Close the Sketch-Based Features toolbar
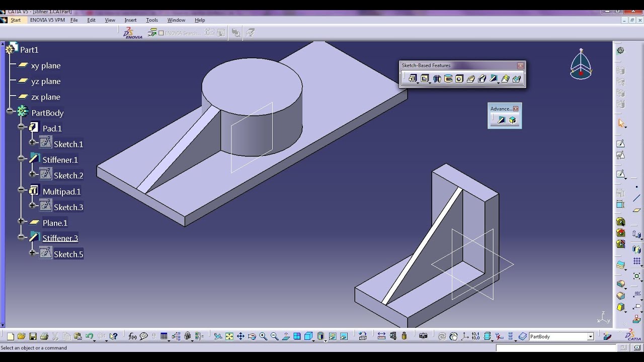 click(520, 66)
